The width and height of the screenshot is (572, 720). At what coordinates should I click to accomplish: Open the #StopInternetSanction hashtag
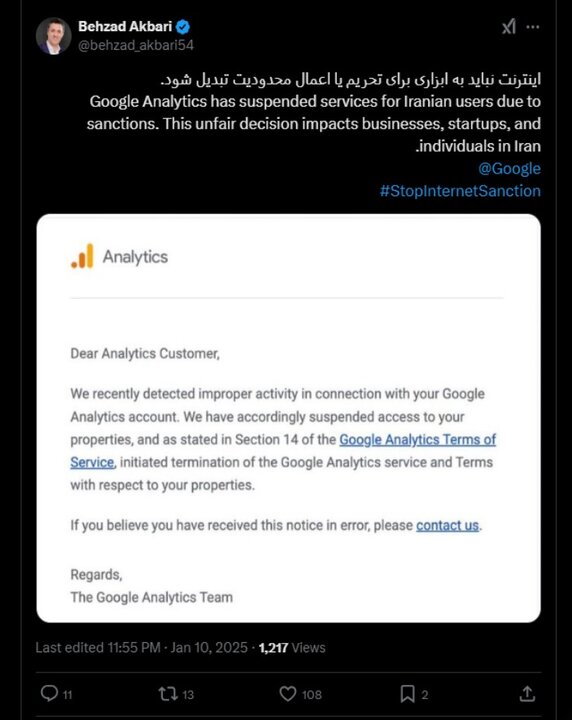pyautogui.click(x=460, y=191)
